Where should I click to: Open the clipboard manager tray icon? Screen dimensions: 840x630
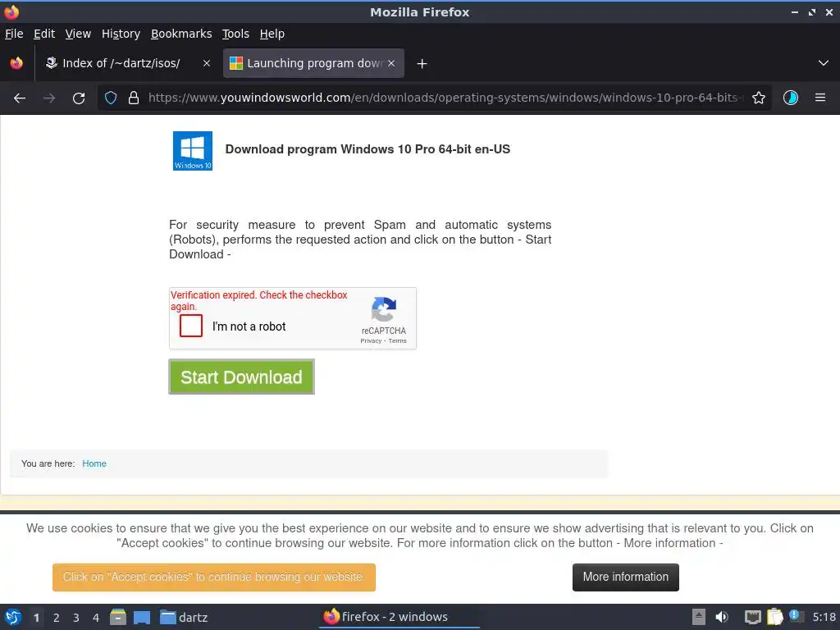click(x=774, y=617)
